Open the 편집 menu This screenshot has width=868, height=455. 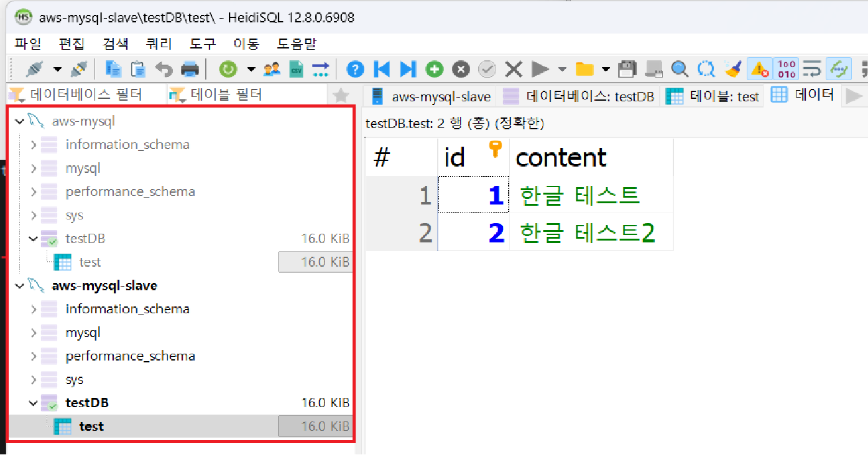[x=72, y=44]
